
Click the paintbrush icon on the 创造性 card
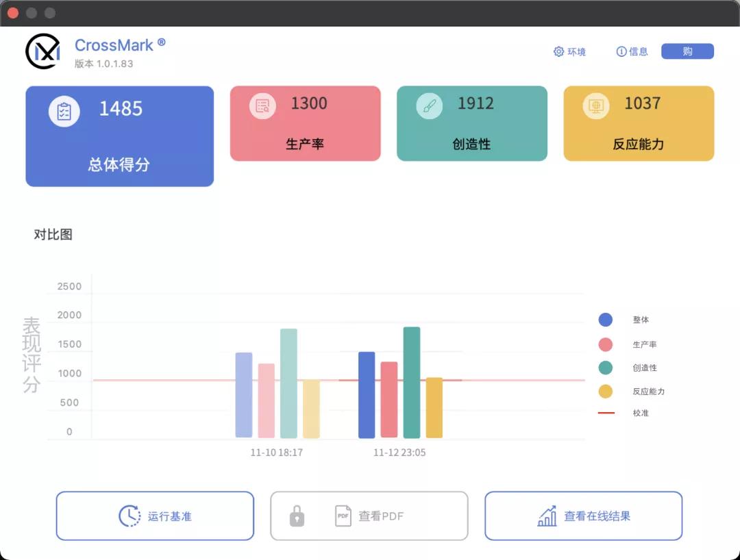428,106
